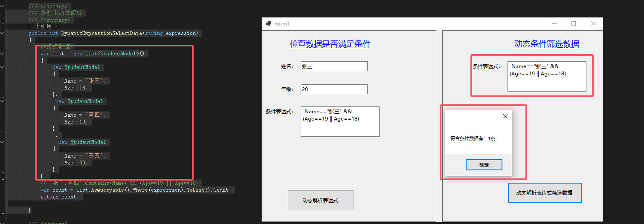Click the Form1 window title icon
The width and height of the screenshot is (644, 224).
click(269, 24)
